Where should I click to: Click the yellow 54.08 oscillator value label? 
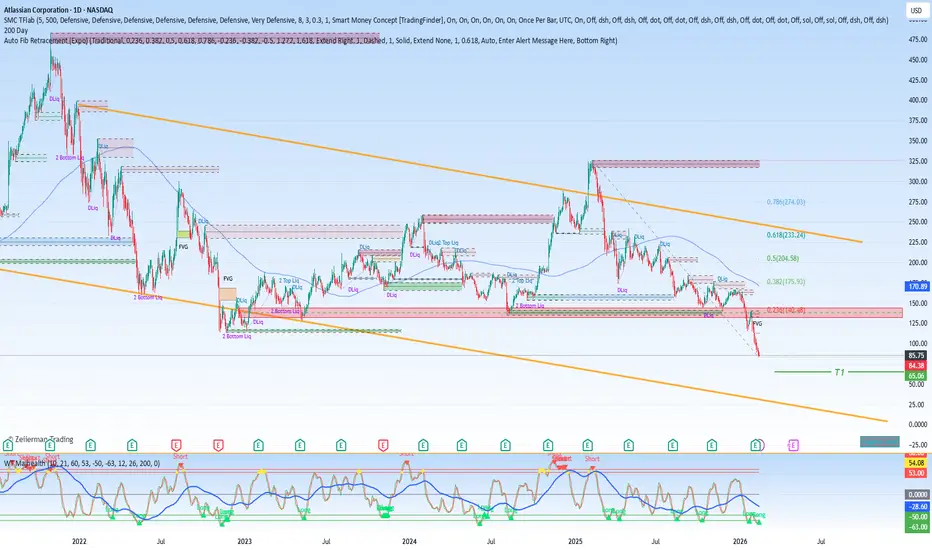(x=916, y=463)
